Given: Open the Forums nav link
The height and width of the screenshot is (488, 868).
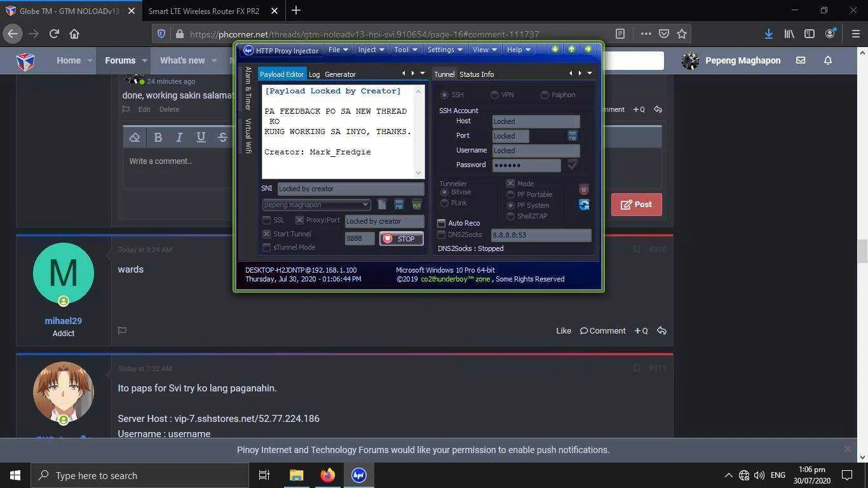Looking at the screenshot, I should click(x=120, y=60).
